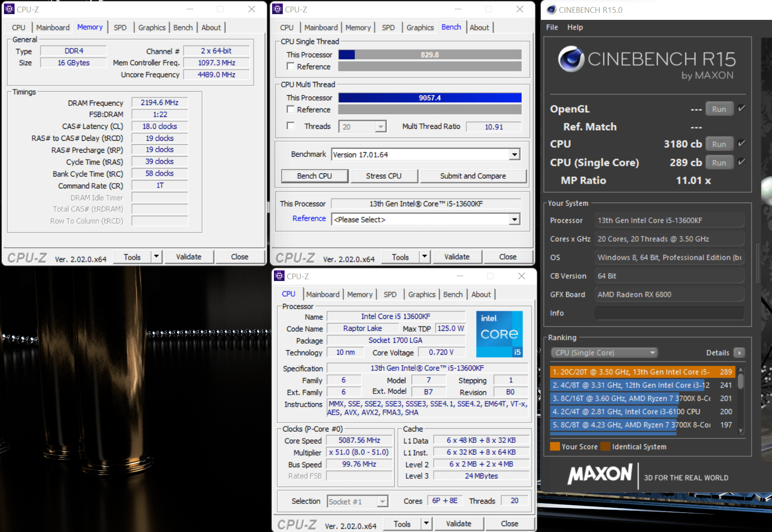Select ranking row 12th Gen Intel Core i3
Screen dimensions: 772x532
pos(643,385)
